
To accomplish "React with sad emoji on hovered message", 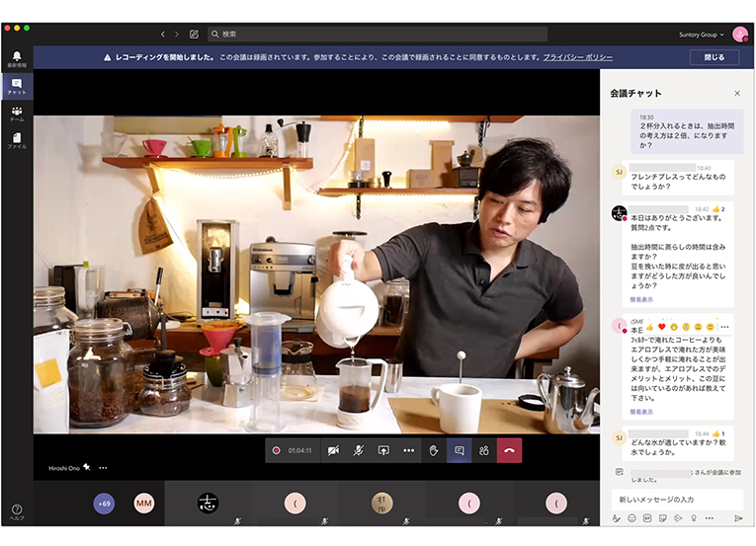I will pos(698,327).
